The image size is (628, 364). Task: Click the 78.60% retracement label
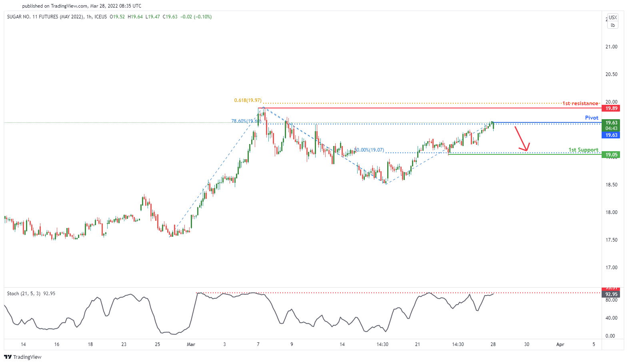click(x=246, y=121)
